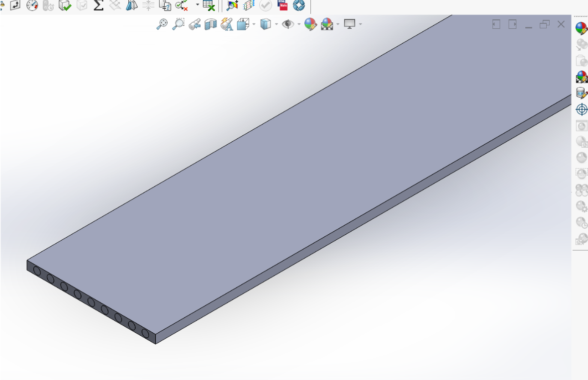Toggle Hide/Show Items eye icon

tap(288, 24)
